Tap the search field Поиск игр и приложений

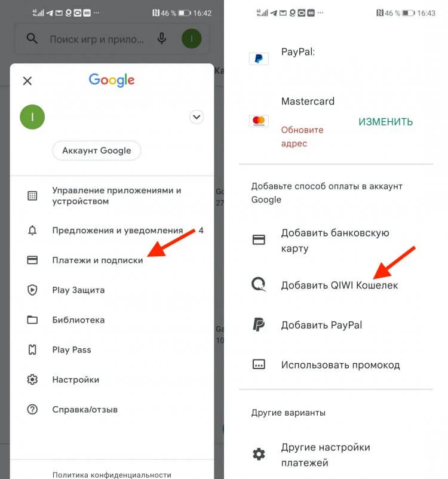point(96,39)
